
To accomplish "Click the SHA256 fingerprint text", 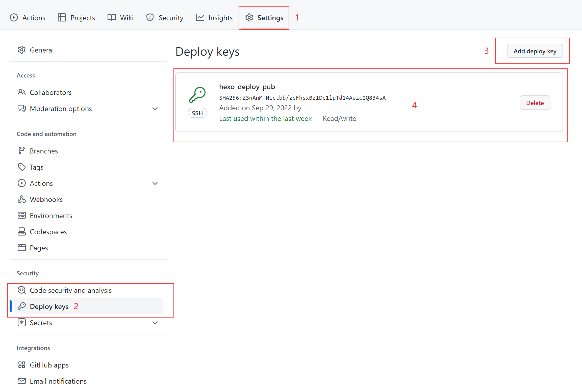I will coord(302,98).
